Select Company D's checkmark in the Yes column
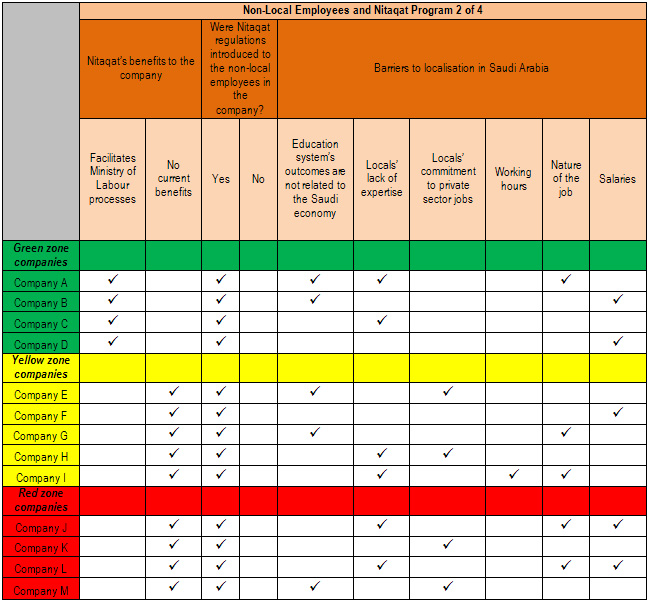 (221, 341)
